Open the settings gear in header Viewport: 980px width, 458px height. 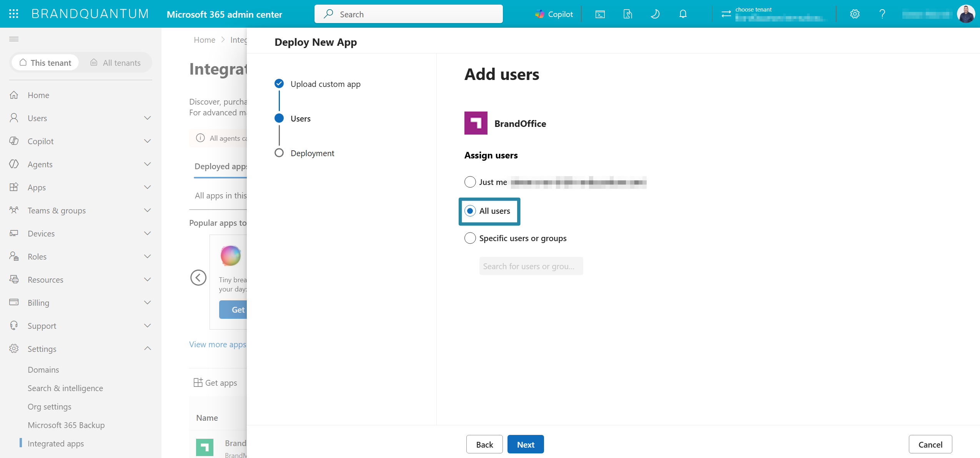coord(855,14)
